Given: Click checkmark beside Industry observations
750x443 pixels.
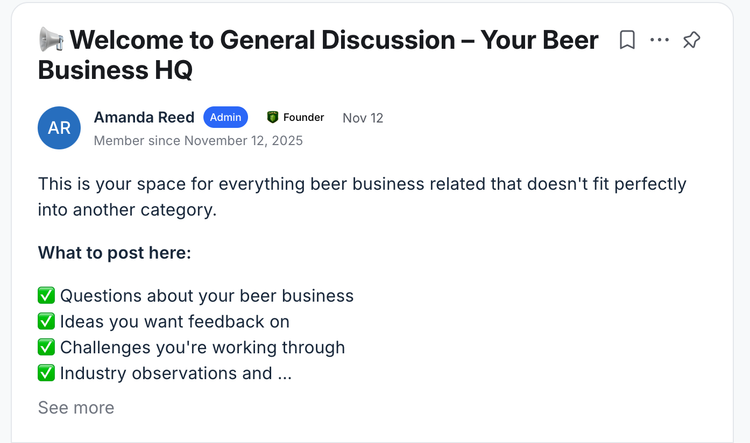Looking at the screenshot, I should [x=46, y=373].
